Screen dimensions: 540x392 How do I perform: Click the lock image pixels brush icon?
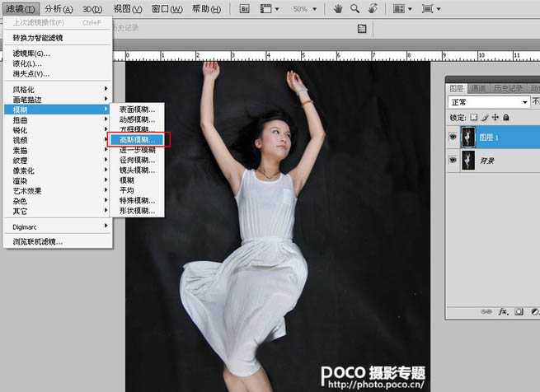coord(483,117)
